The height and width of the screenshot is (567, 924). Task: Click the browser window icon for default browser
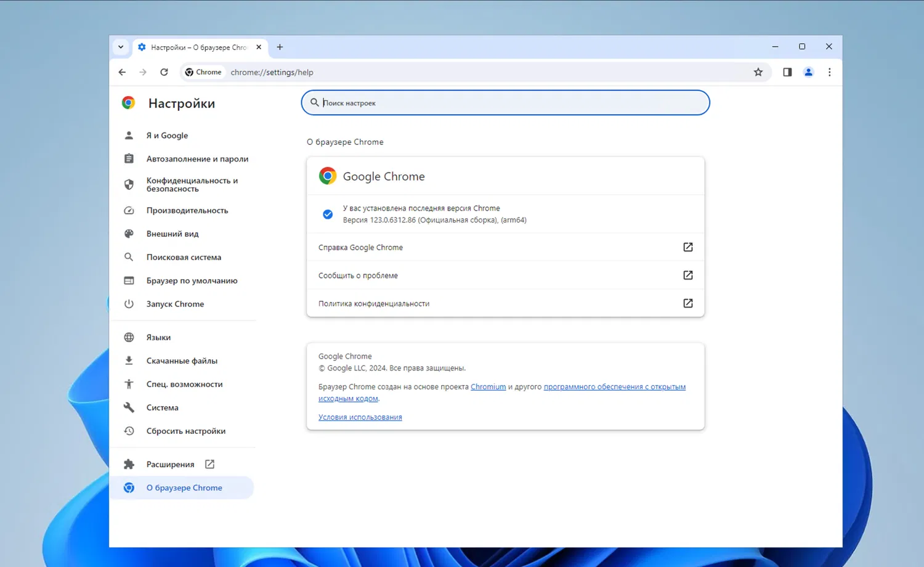pos(129,280)
